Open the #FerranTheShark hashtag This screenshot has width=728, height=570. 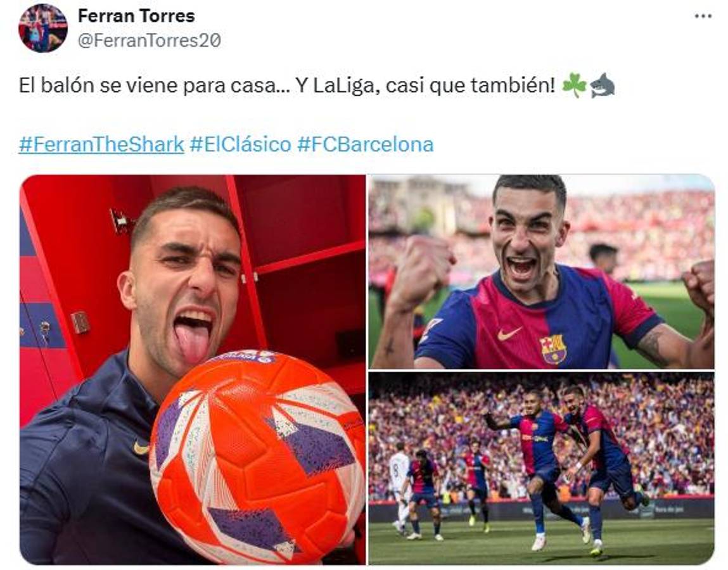(101, 144)
